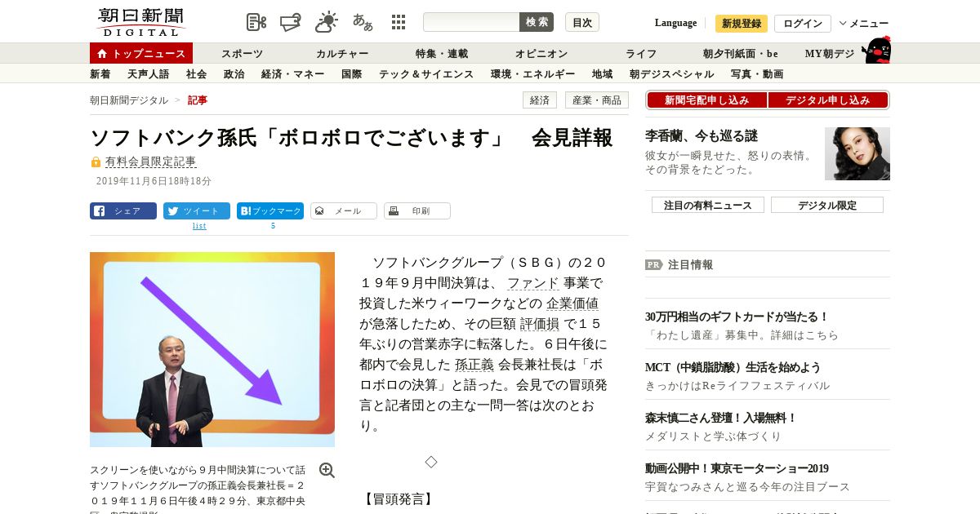Viewport: 980px width, 514px height.
Task: Open MCT（中鎖脂肪酸）生活を始めよう link
Action: pyautogui.click(x=733, y=368)
